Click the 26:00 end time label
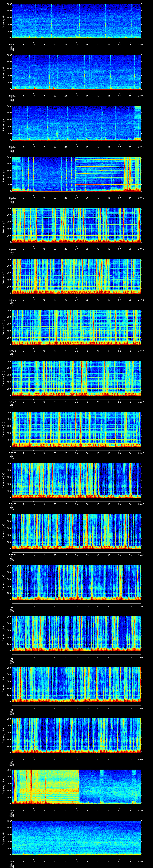 tap(141, 44)
